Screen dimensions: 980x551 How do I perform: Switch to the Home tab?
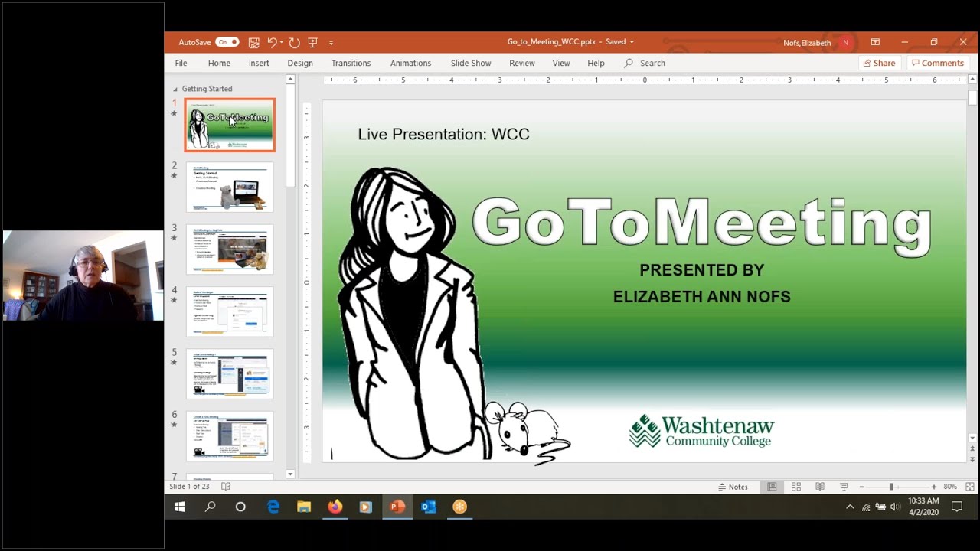click(x=219, y=63)
